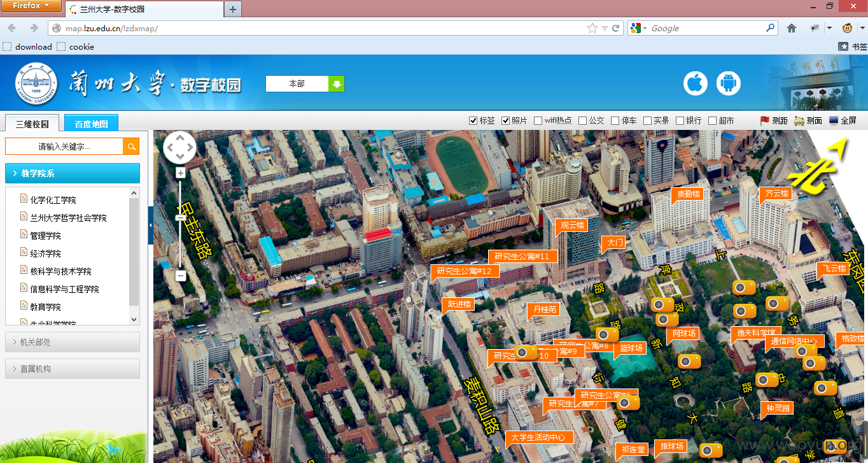Select 管理学院 in the list
The width and height of the screenshot is (868, 463).
(x=45, y=236)
